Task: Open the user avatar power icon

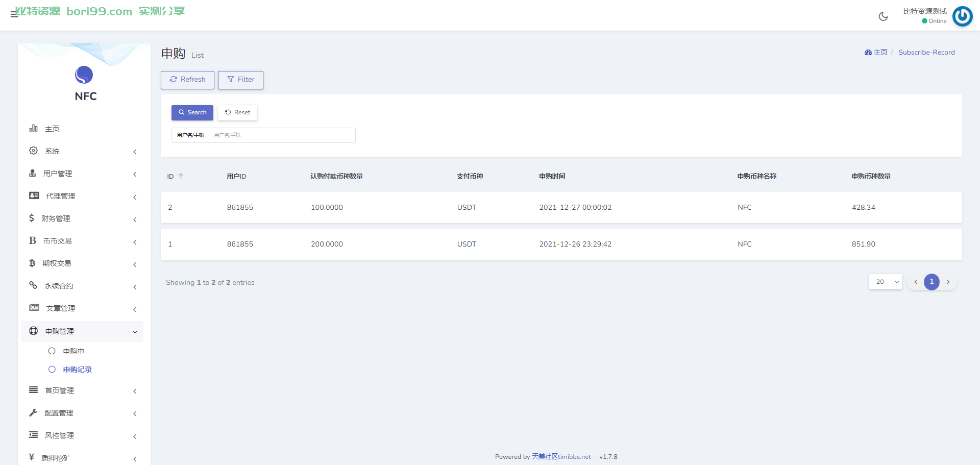Action: [962, 16]
